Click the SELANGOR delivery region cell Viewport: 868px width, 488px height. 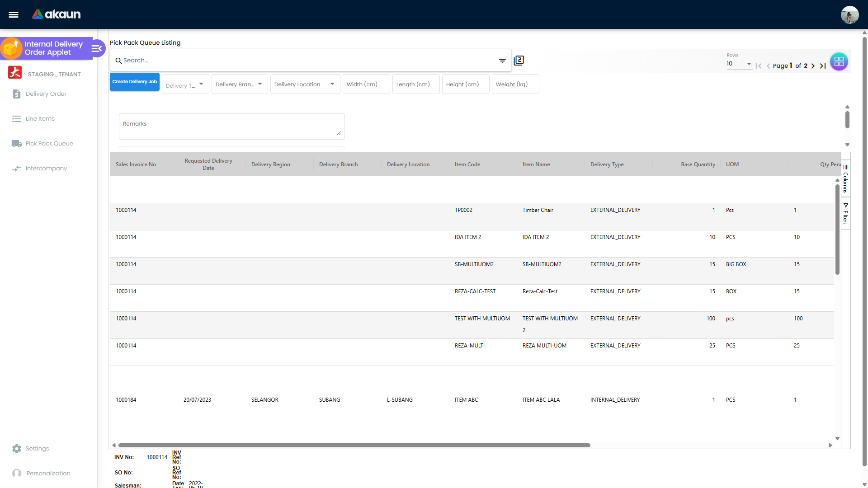[x=265, y=400]
